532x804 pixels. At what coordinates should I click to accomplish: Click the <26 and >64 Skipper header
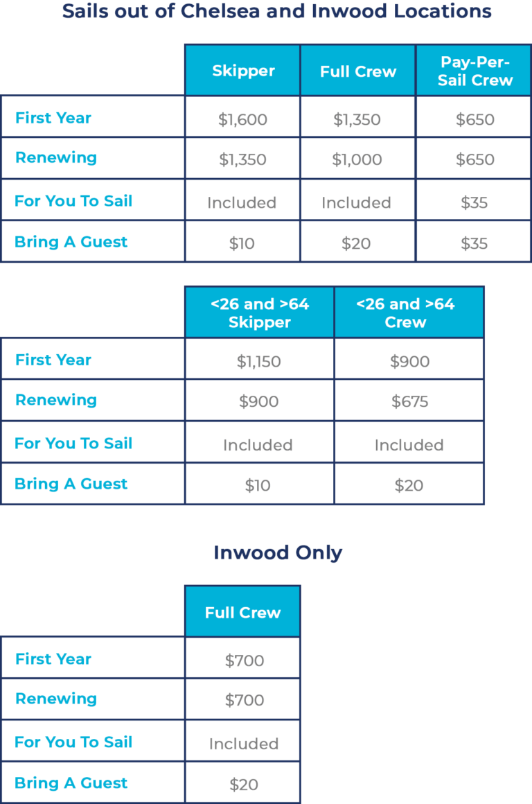click(260, 313)
